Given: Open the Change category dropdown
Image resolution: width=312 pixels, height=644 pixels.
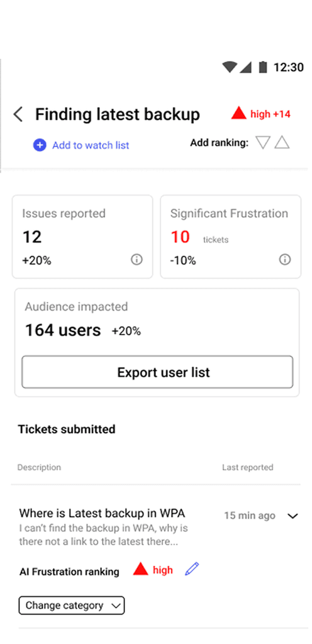Looking at the screenshot, I should pyautogui.click(x=72, y=606).
